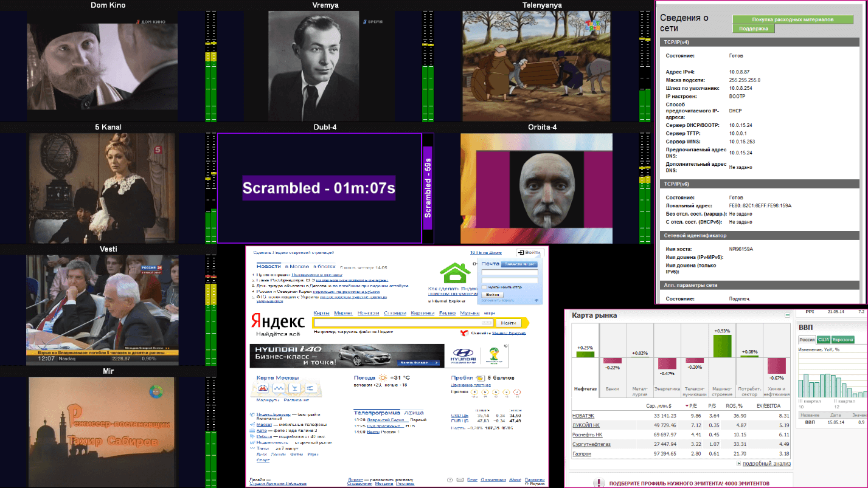Toggle the чужой компьютер checkbox

tap(483, 287)
